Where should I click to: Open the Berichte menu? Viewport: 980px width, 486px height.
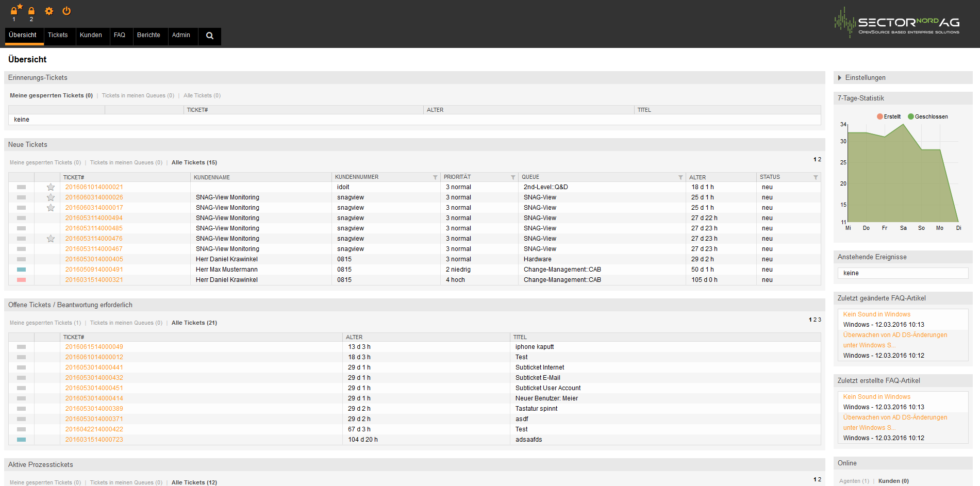pos(148,35)
